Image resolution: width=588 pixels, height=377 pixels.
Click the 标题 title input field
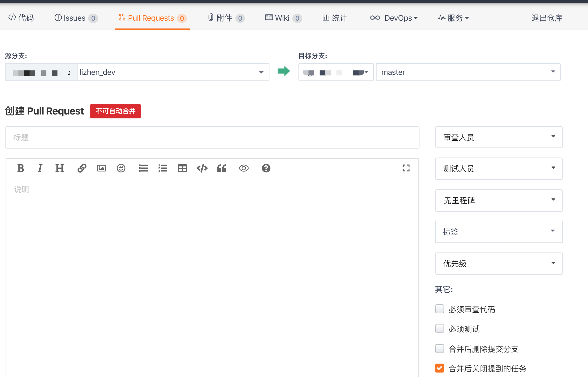212,137
